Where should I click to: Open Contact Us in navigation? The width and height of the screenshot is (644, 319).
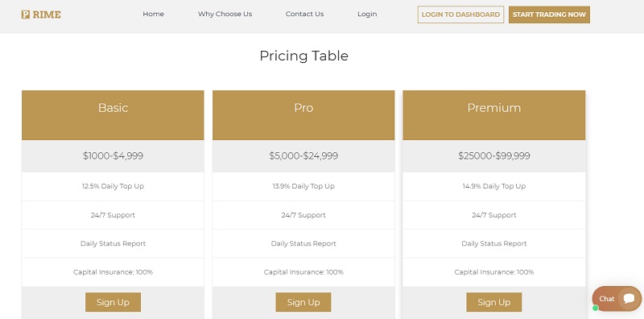(x=305, y=14)
